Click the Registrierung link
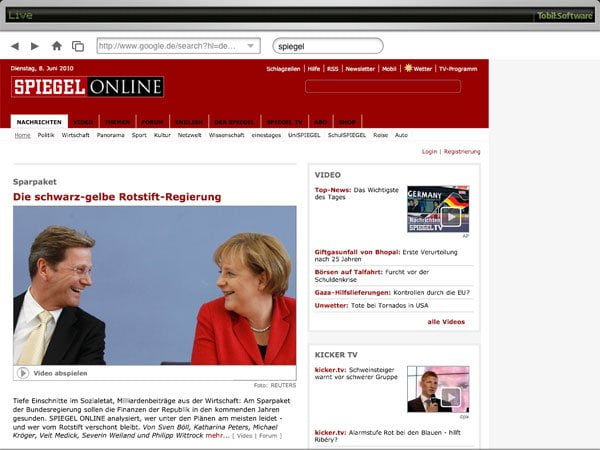The height and width of the screenshot is (450, 600). [x=462, y=152]
